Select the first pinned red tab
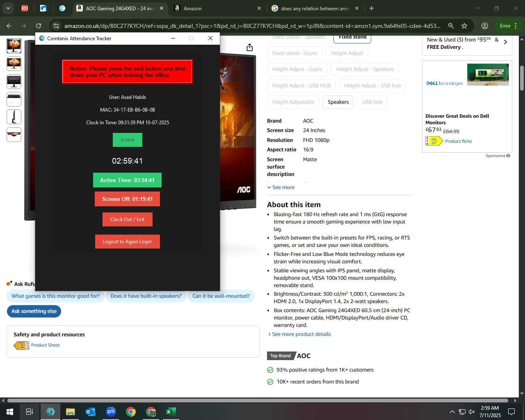 click(x=25, y=8)
